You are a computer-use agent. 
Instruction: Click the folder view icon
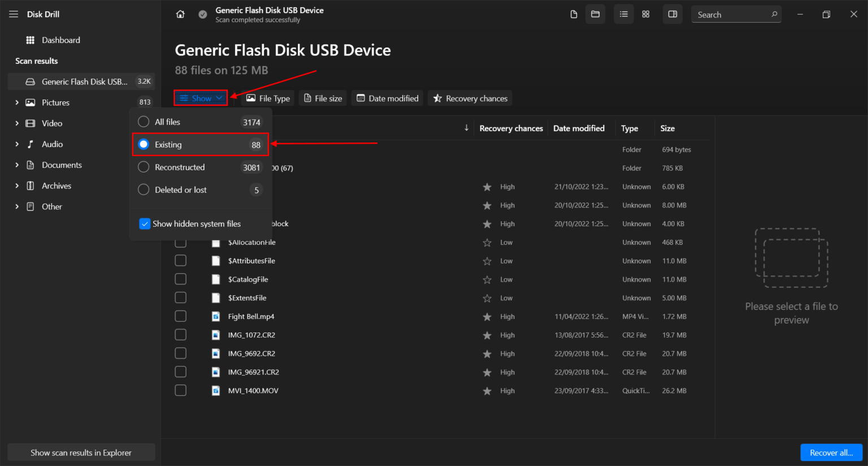[595, 14]
